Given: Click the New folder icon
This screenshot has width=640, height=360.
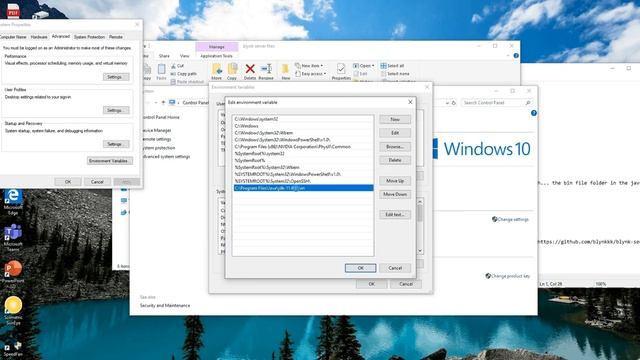Looking at the screenshot, I should [286, 69].
